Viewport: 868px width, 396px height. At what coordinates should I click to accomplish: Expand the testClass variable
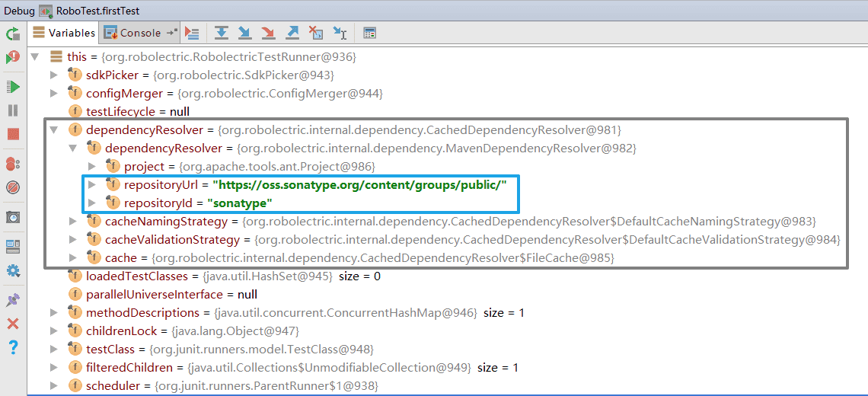[x=54, y=350]
